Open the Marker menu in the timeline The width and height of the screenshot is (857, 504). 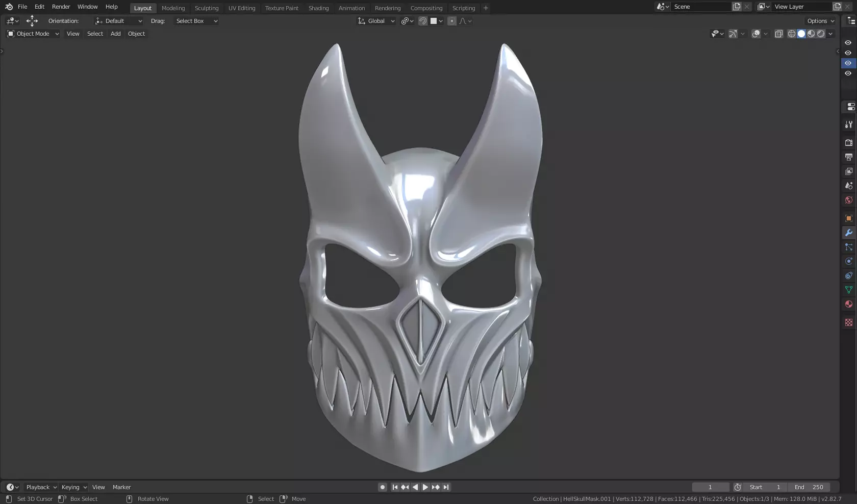(x=121, y=487)
